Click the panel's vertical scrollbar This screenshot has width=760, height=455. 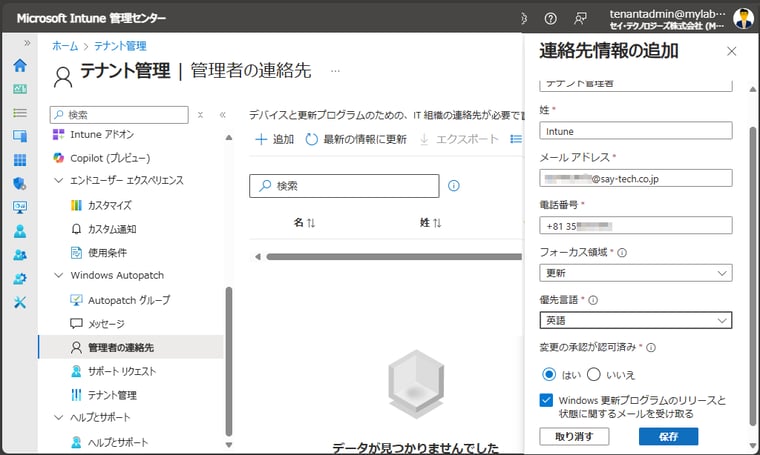[x=752, y=276]
